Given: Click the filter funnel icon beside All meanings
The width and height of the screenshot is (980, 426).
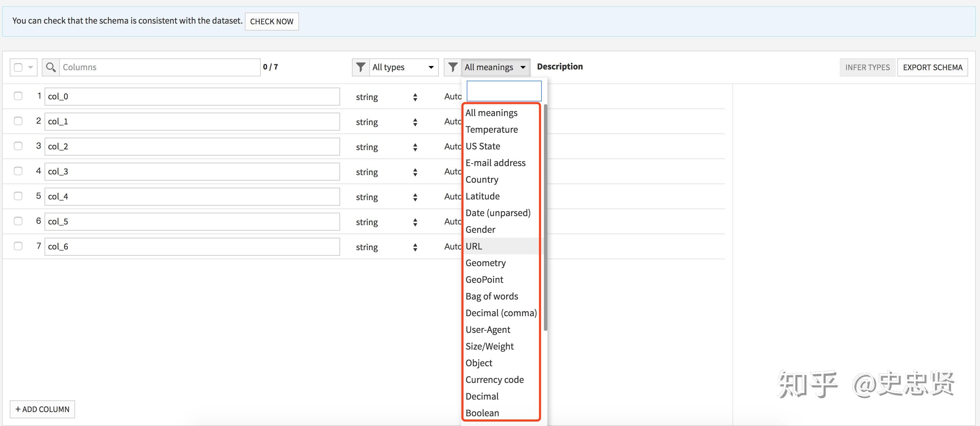Looking at the screenshot, I should pyautogui.click(x=452, y=67).
